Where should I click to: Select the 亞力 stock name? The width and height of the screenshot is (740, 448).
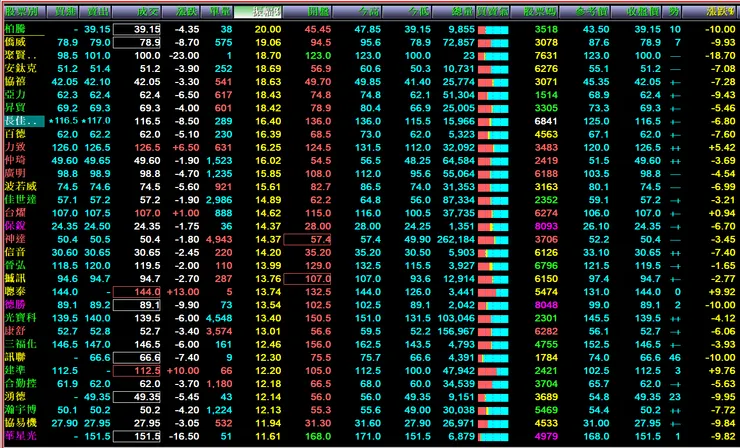point(15,95)
